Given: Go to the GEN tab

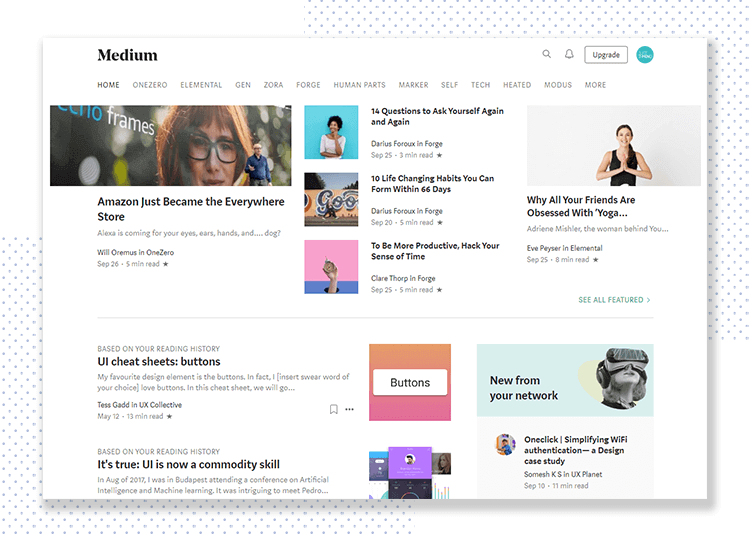Looking at the screenshot, I should pyautogui.click(x=243, y=85).
